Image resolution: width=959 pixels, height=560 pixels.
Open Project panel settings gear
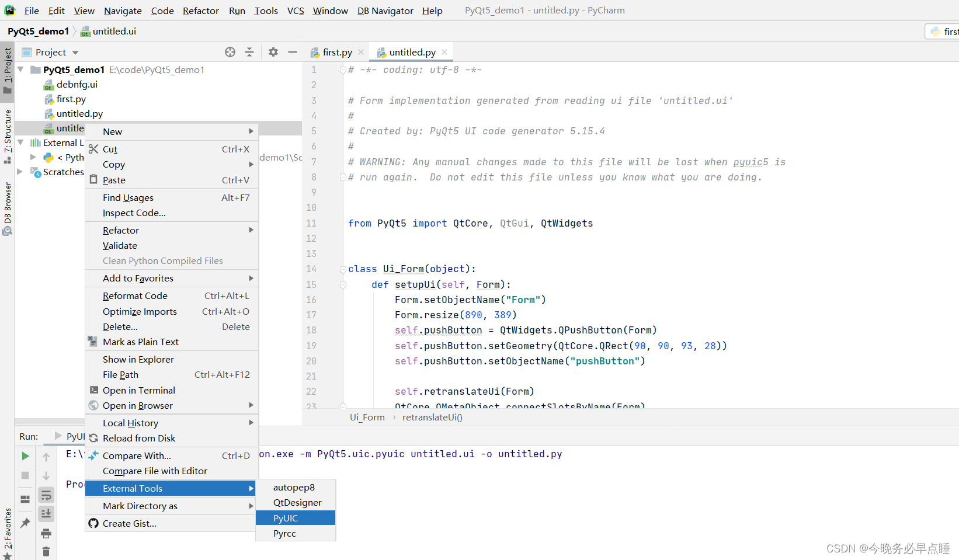tap(273, 52)
